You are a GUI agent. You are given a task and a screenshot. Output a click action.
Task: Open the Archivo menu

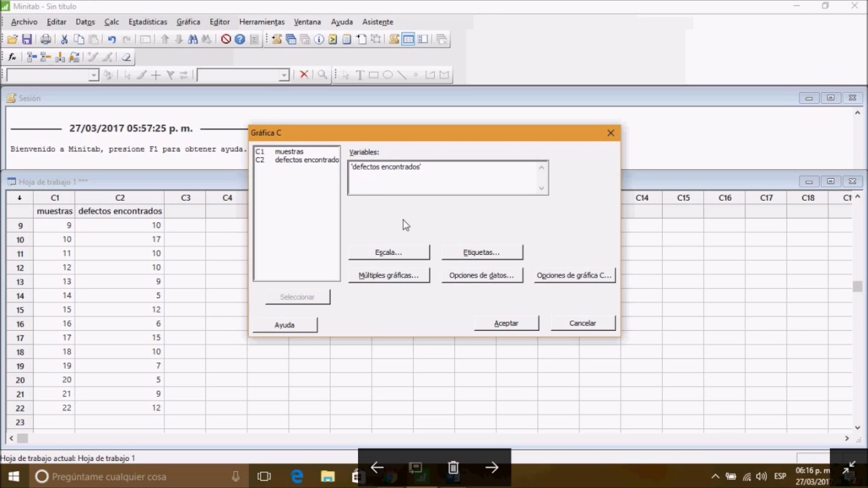coord(24,22)
